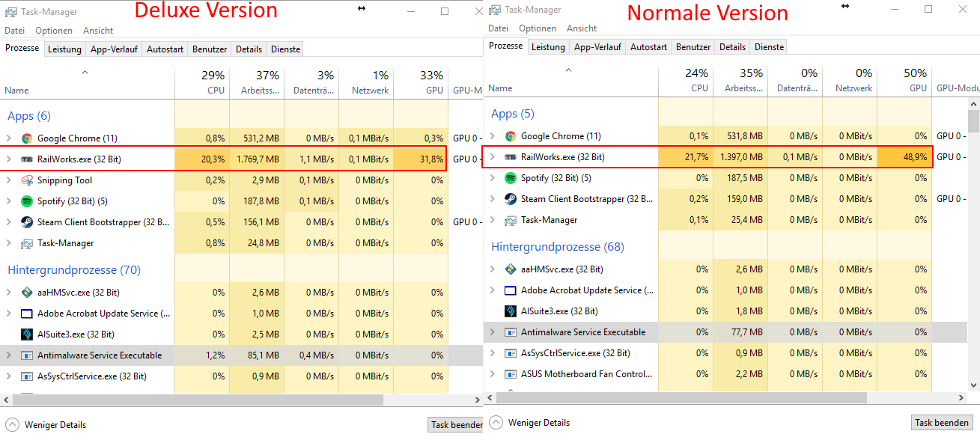Open the Autostart tab in right window
The width and height of the screenshot is (980, 440).
pos(648,47)
